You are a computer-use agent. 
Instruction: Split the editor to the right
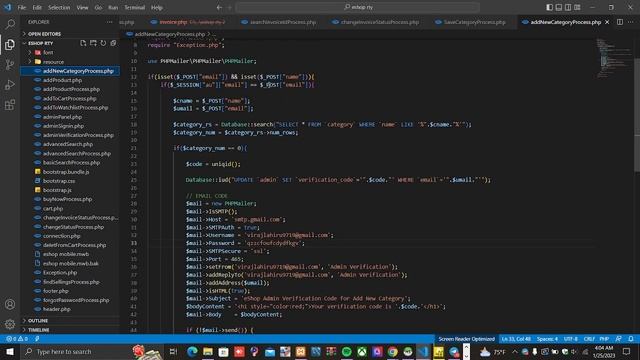pos(620,22)
